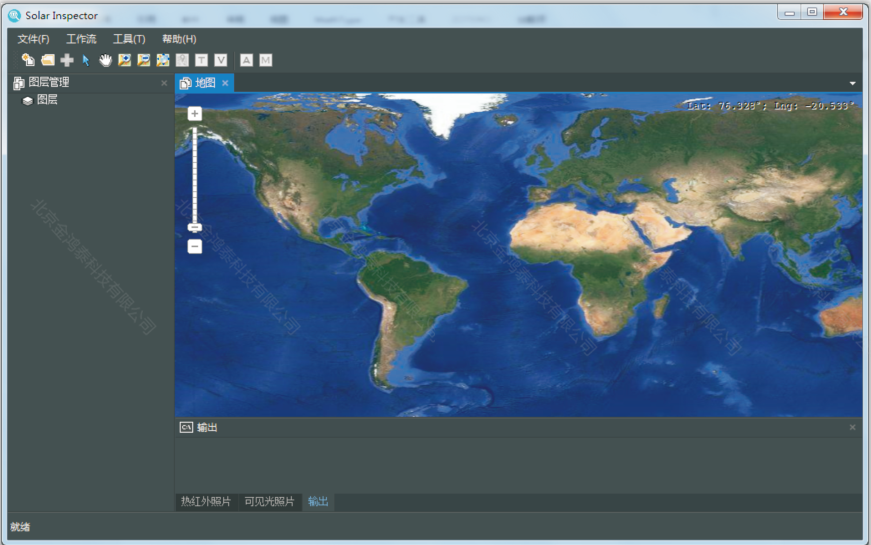Viewport: 871px width, 545px height.
Task: Select the 图层 node in layer tree
Action: pyautogui.click(x=47, y=100)
